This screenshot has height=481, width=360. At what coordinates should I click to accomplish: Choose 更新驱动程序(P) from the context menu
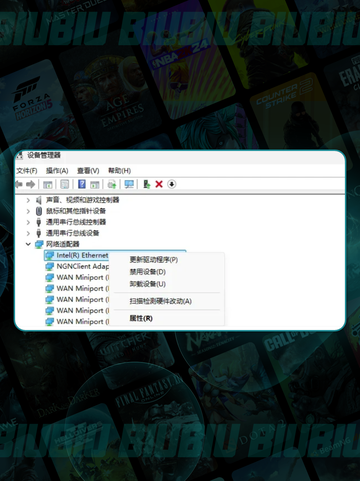pos(154,259)
